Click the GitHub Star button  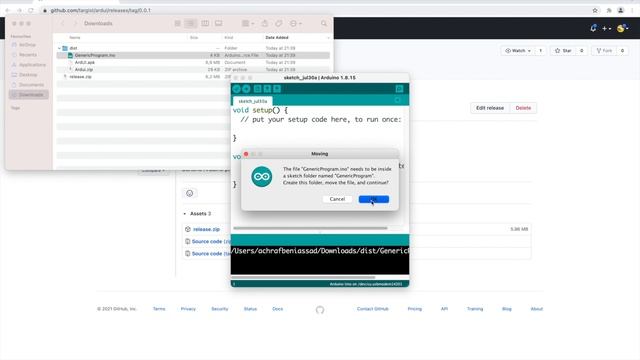pyautogui.click(x=563, y=51)
